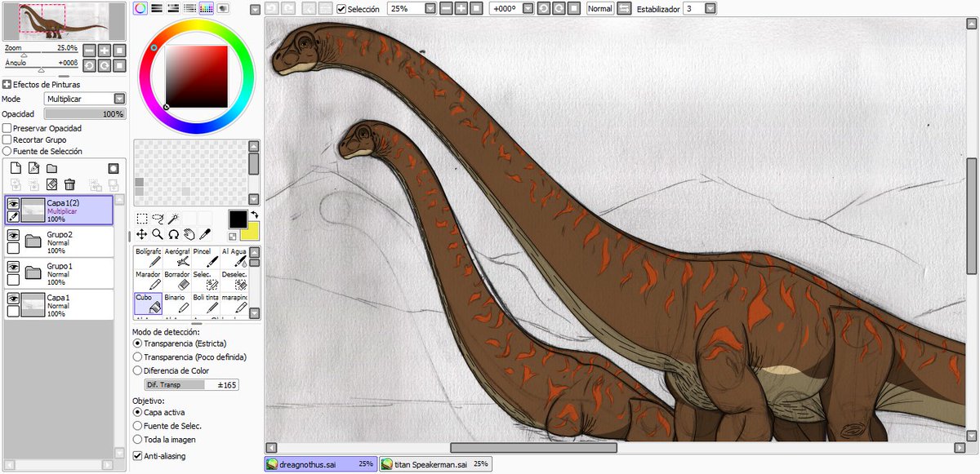Uncheck the Selección checkbox in toolbar

pos(341,8)
